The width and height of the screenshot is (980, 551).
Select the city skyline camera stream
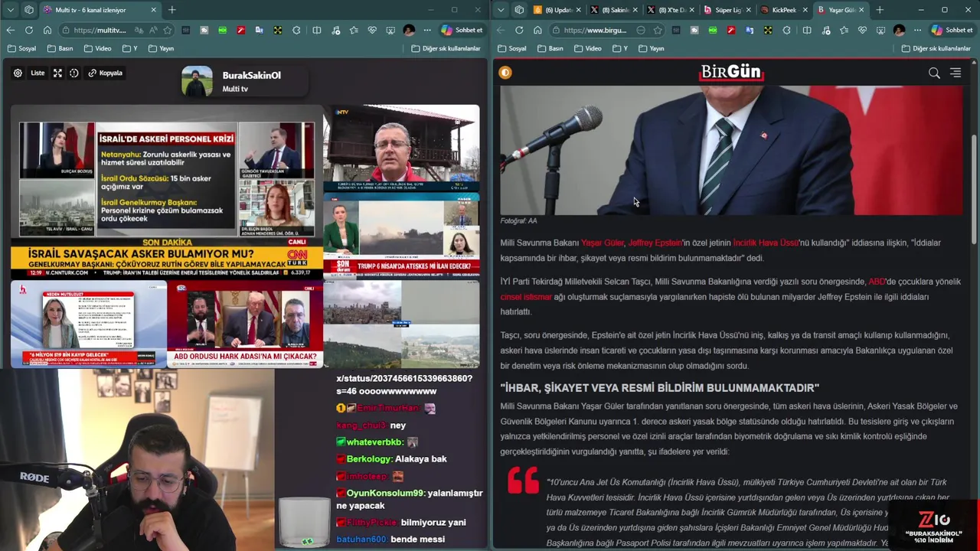401,324
